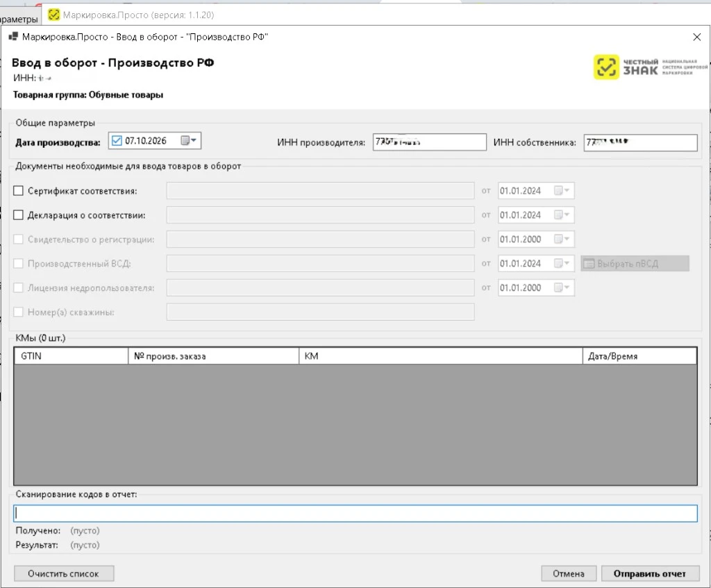Sort by the КМ column header

[441, 356]
